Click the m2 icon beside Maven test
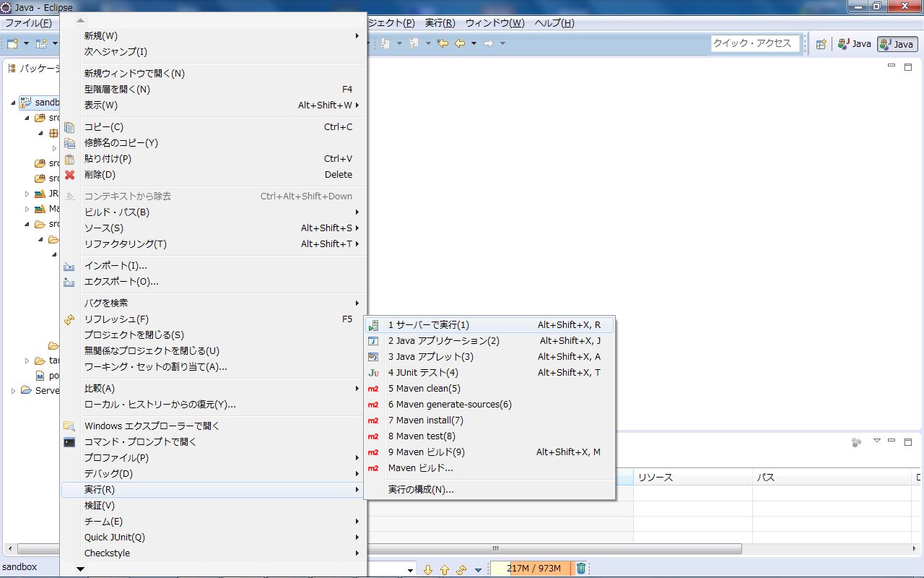The image size is (924, 578). coord(373,436)
